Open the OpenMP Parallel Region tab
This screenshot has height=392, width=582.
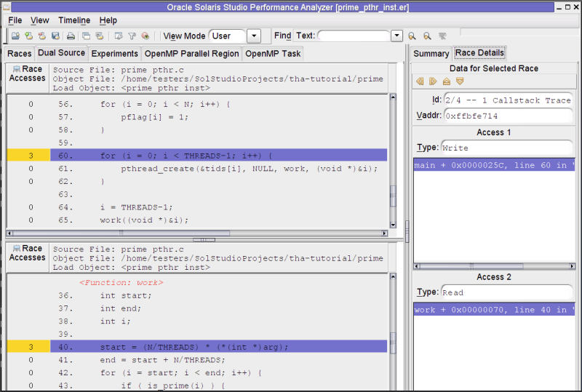[191, 54]
